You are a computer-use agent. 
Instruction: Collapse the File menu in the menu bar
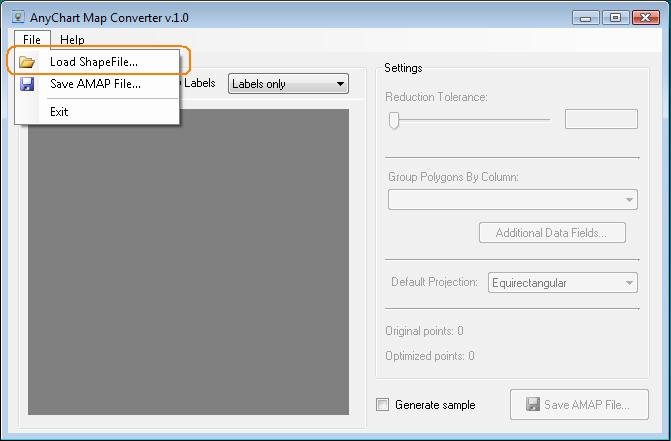pyautogui.click(x=32, y=40)
